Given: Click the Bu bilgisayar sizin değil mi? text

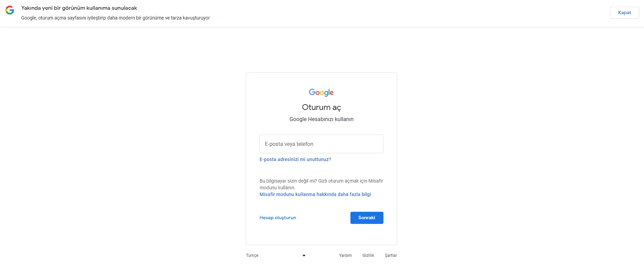Looking at the screenshot, I should tap(321, 184).
